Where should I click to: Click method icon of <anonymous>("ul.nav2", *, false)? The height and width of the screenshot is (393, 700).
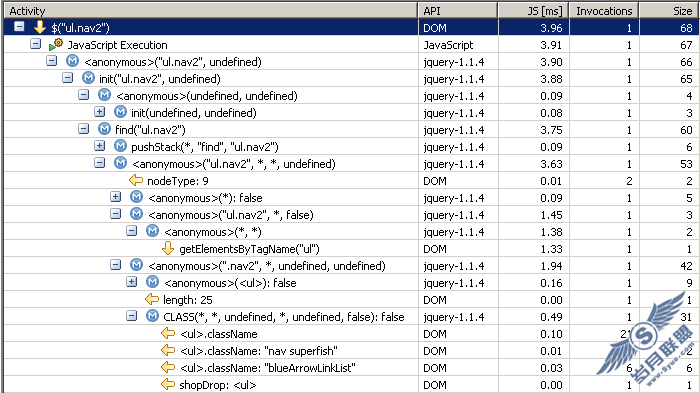point(137,214)
